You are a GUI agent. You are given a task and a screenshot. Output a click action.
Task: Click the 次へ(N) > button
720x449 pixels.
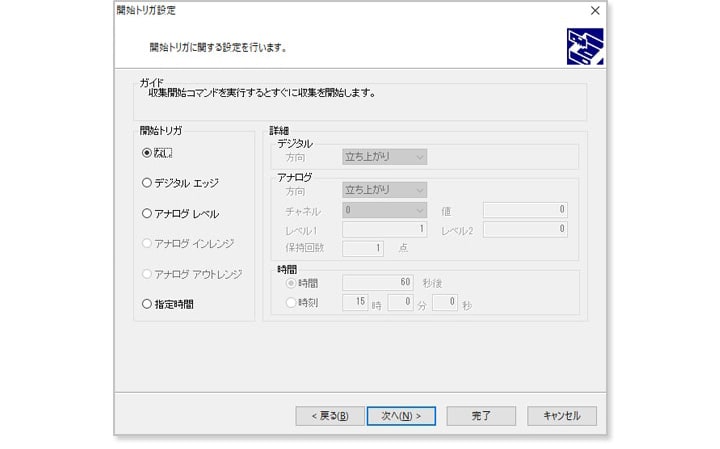coord(400,415)
